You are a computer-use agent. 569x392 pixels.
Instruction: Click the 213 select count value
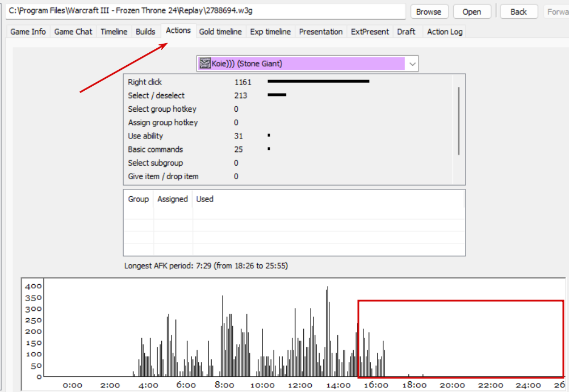click(241, 95)
